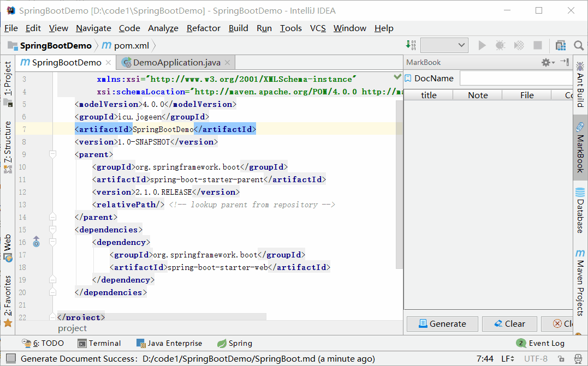Open the Z: Structure tool window
This screenshot has height=366, width=588.
click(x=8, y=147)
